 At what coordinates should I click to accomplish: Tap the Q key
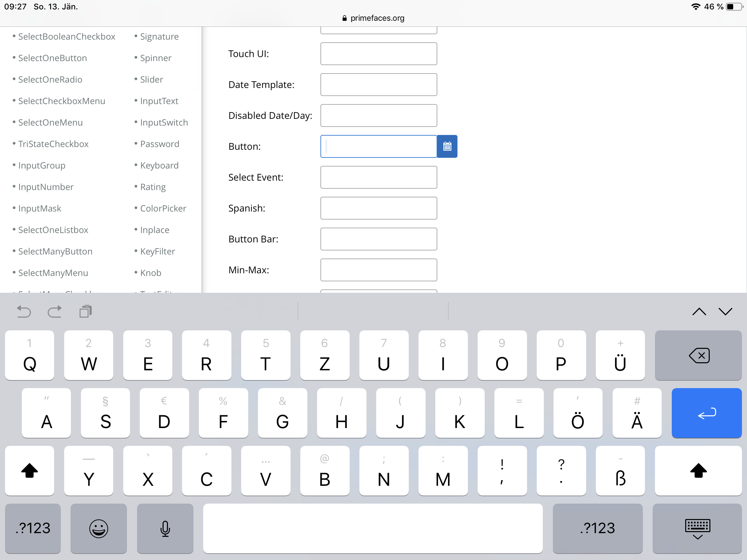pos(29,355)
